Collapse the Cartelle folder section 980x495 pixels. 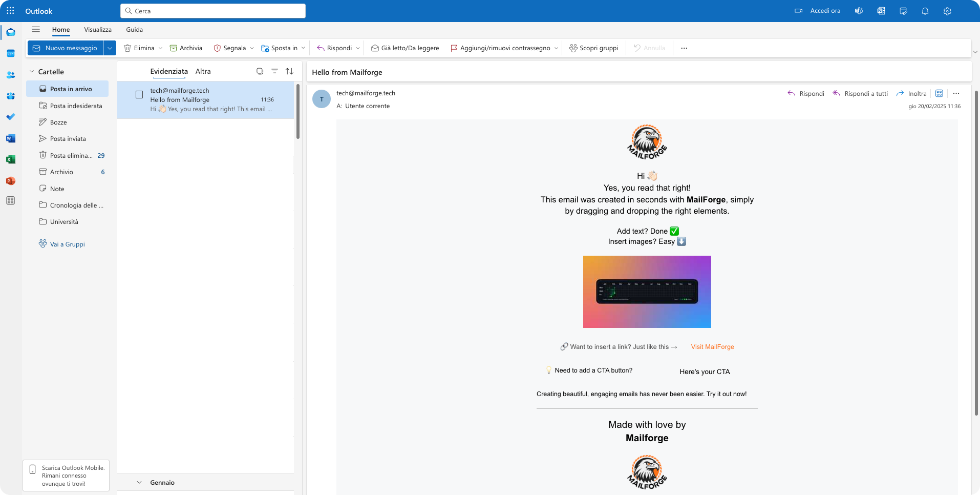pyautogui.click(x=32, y=72)
